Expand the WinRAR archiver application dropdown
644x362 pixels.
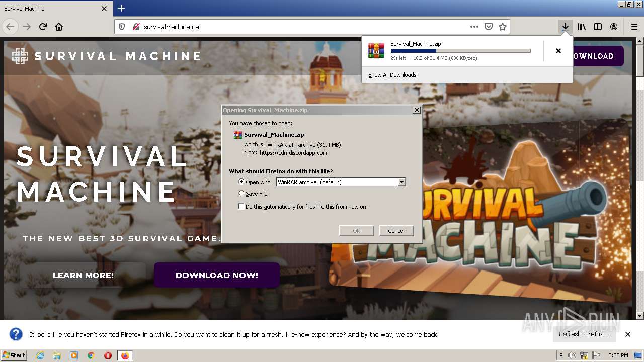[x=401, y=182]
